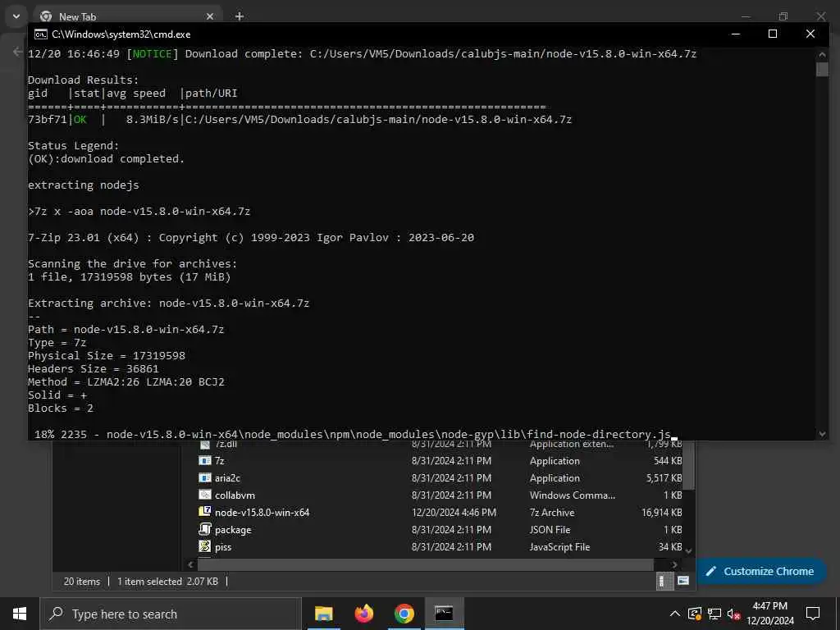This screenshot has width=840, height=630.
Task: Launch Firefox from the taskbar
Action: 363,614
